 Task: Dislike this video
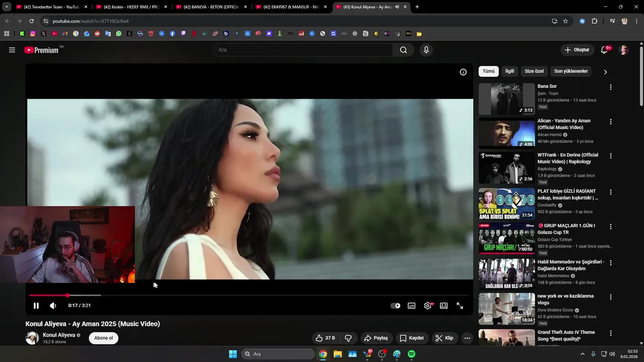[348, 338]
